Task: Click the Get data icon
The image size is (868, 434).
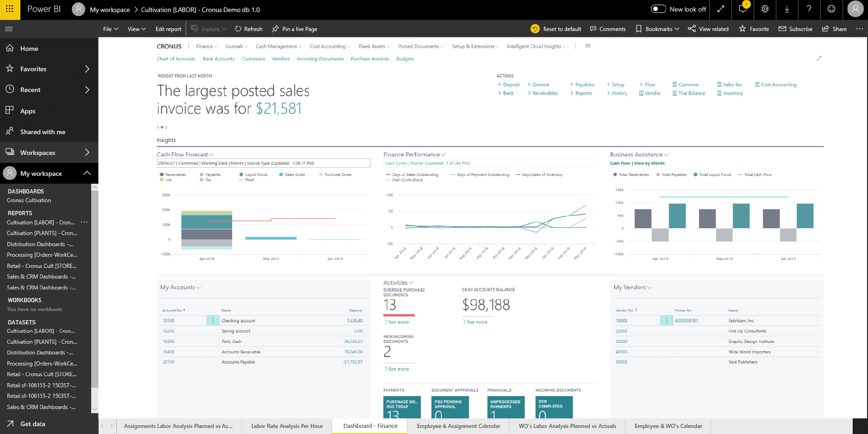Action: pos(10,423)
